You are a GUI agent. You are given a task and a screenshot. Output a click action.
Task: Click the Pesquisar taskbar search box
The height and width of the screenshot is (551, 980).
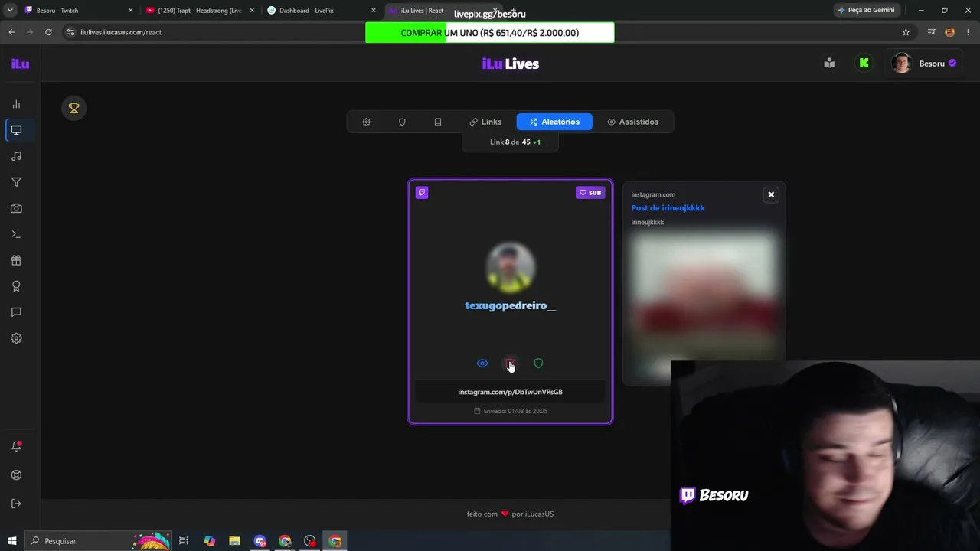click(x=97, y=541)
